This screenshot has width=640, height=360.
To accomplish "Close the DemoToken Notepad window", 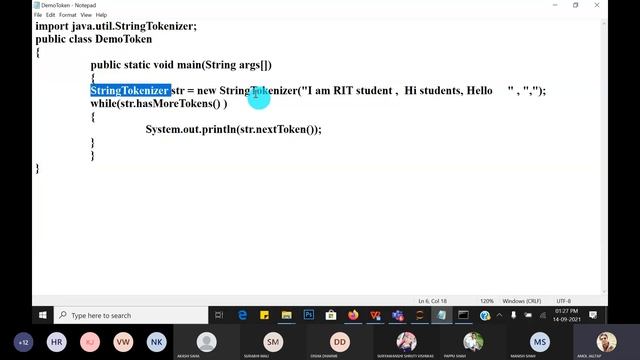I will pos(597,5).
